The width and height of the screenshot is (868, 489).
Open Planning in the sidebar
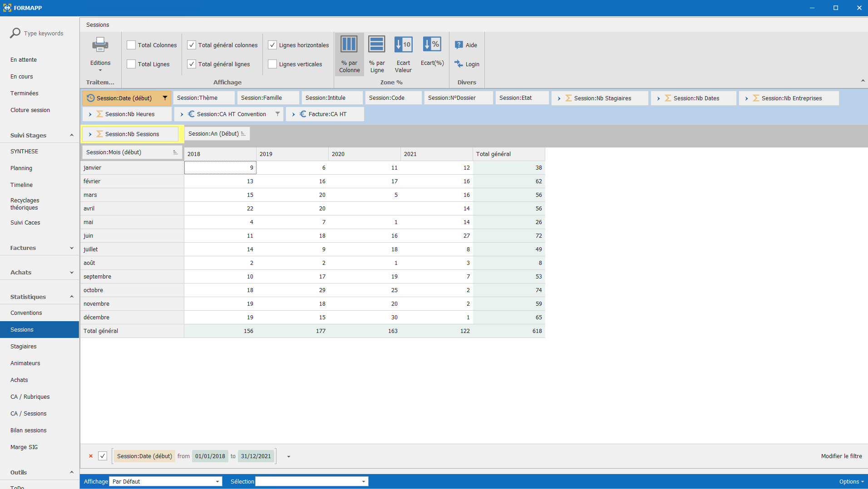tap(21, 168)
